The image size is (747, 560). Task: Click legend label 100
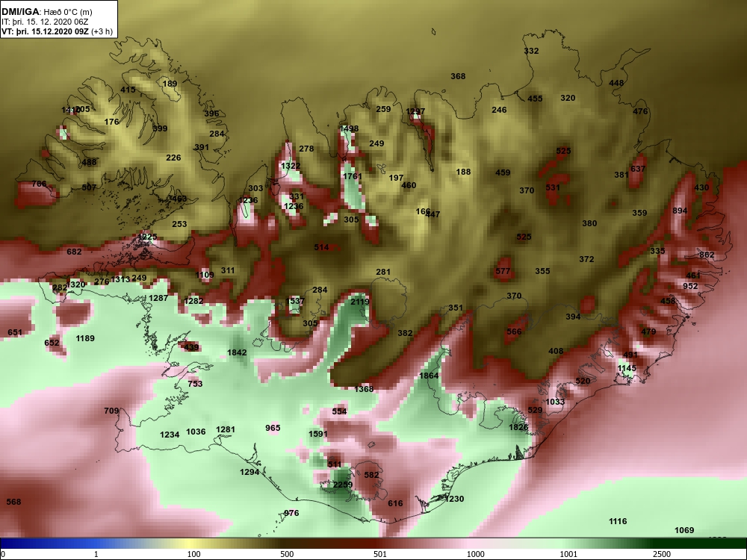193,554
